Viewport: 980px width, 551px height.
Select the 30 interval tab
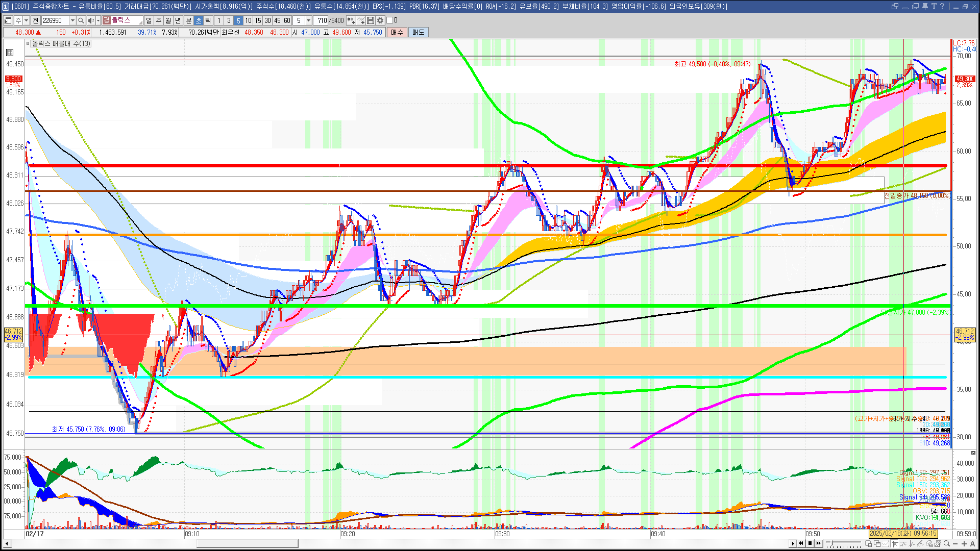coord(267,20)
